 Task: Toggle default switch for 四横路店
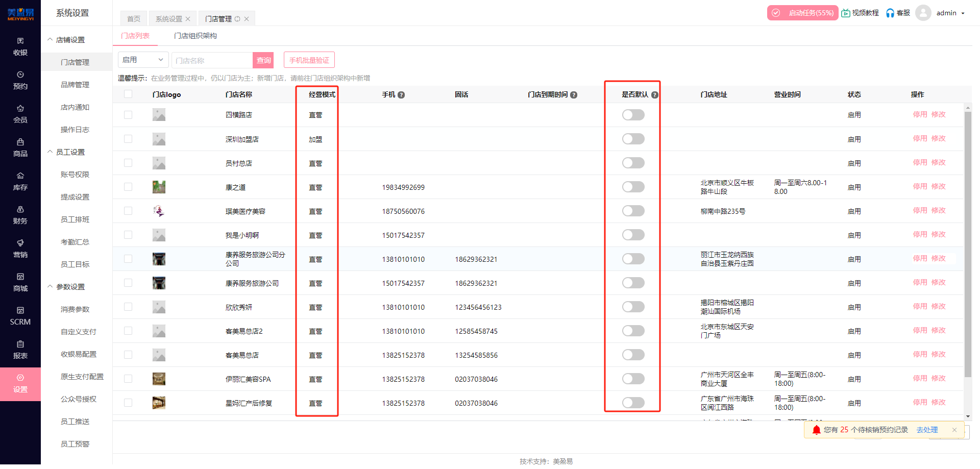coord(633,115)
